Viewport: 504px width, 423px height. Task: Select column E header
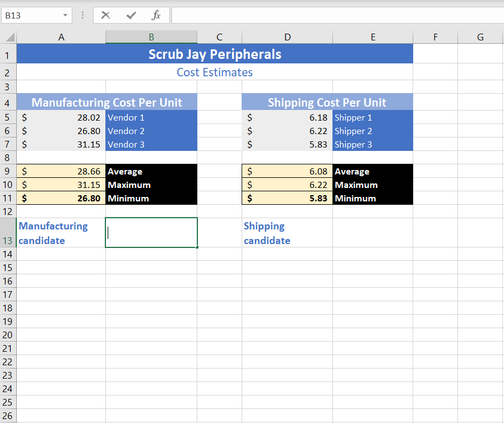point(373,37)
